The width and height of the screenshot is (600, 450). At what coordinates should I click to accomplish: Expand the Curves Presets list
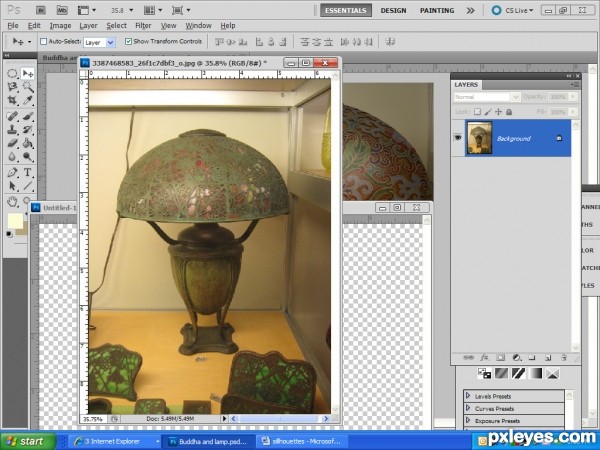pos(468,408)
